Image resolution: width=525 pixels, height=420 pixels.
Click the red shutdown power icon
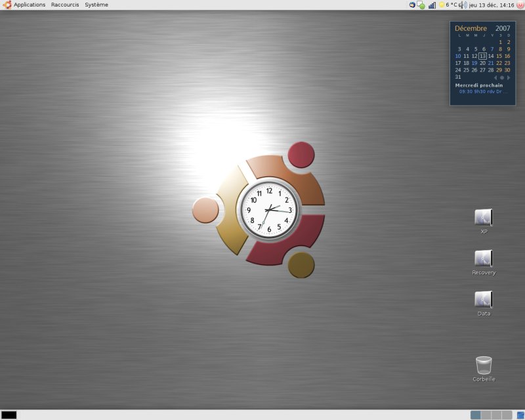[520, 5]
